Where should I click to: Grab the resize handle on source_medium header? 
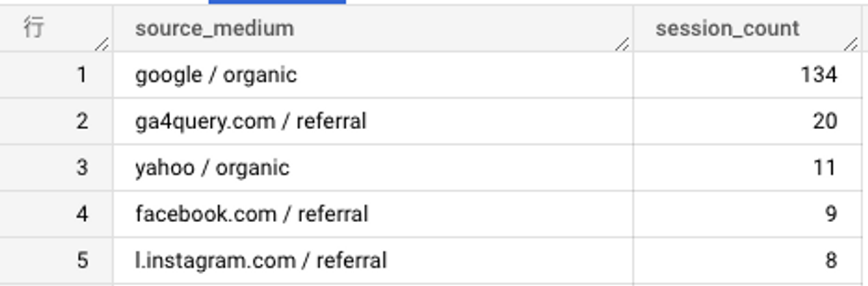[x=622, y=44]
